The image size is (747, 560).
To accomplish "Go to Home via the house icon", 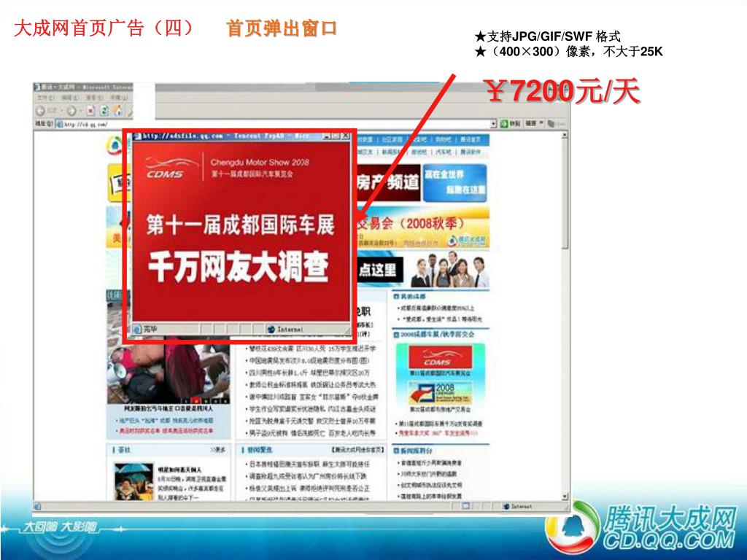I will [117, 111].
